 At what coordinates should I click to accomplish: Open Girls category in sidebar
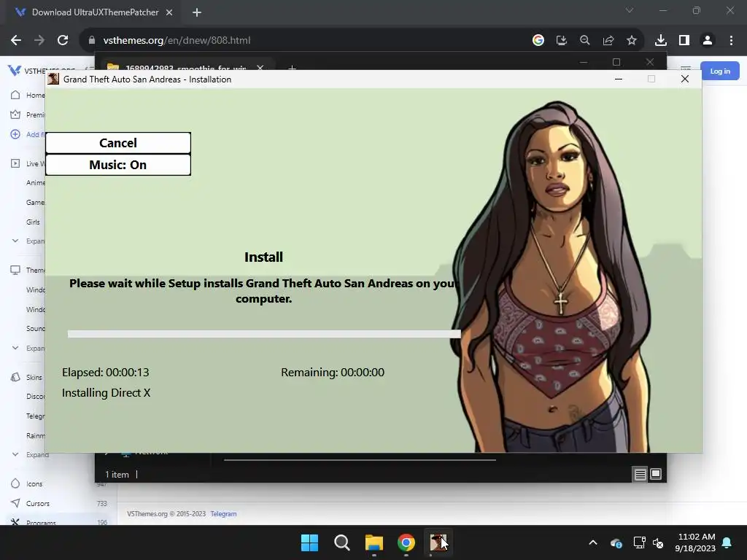33,222
